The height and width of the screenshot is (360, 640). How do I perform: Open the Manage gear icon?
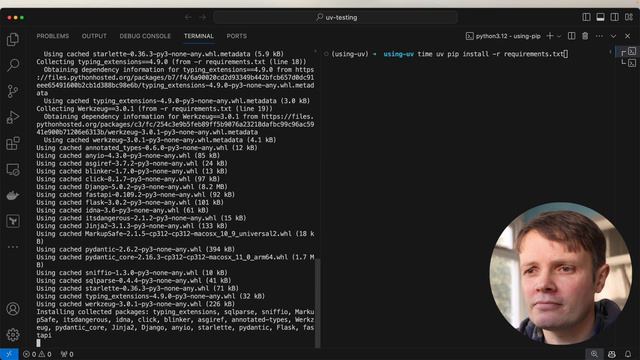[13, 335]
